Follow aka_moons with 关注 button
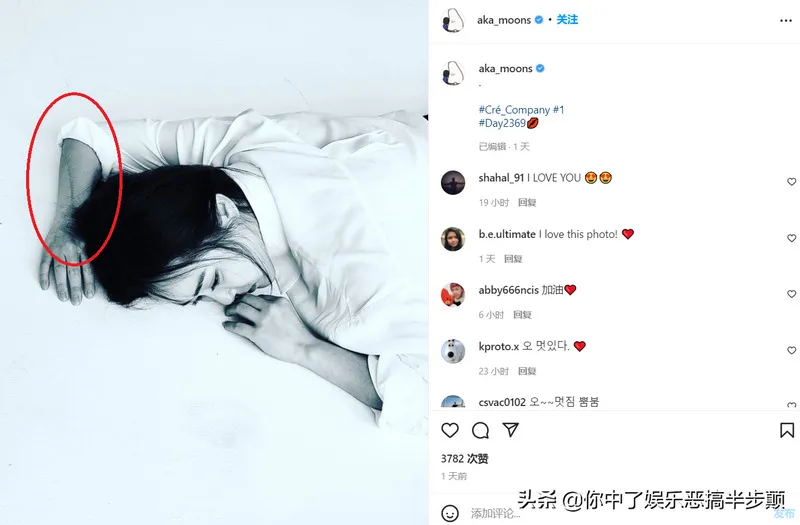This screenshot has height=525, width=800. 567,19
